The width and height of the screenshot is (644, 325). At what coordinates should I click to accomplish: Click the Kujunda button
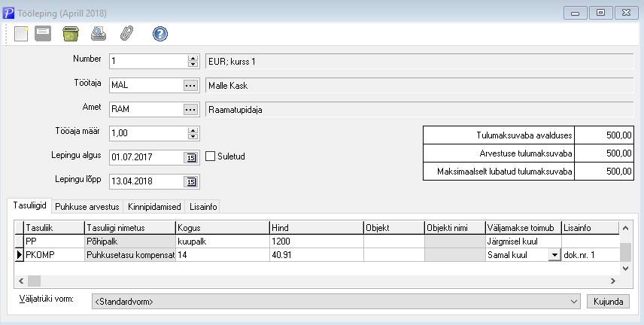[609, 302]
